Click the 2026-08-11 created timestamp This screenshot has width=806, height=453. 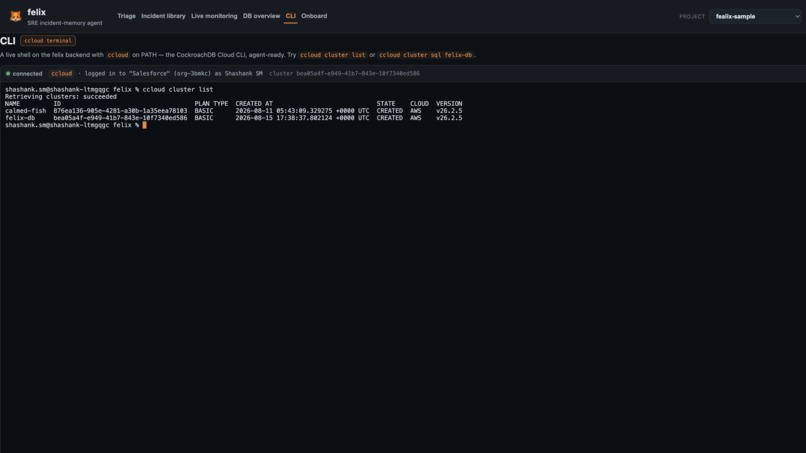point(302,111)
